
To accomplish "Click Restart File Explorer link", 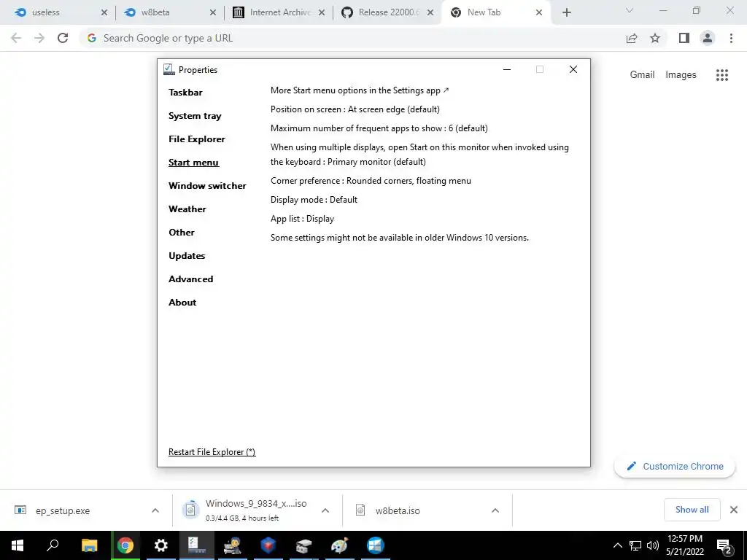I will tap(212, 452).
